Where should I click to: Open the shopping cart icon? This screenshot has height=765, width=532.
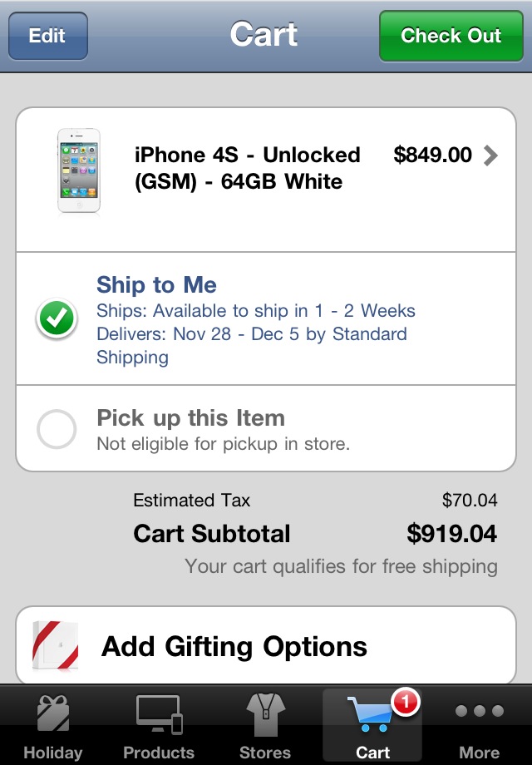pyautogui.click(x=367, y=715)
